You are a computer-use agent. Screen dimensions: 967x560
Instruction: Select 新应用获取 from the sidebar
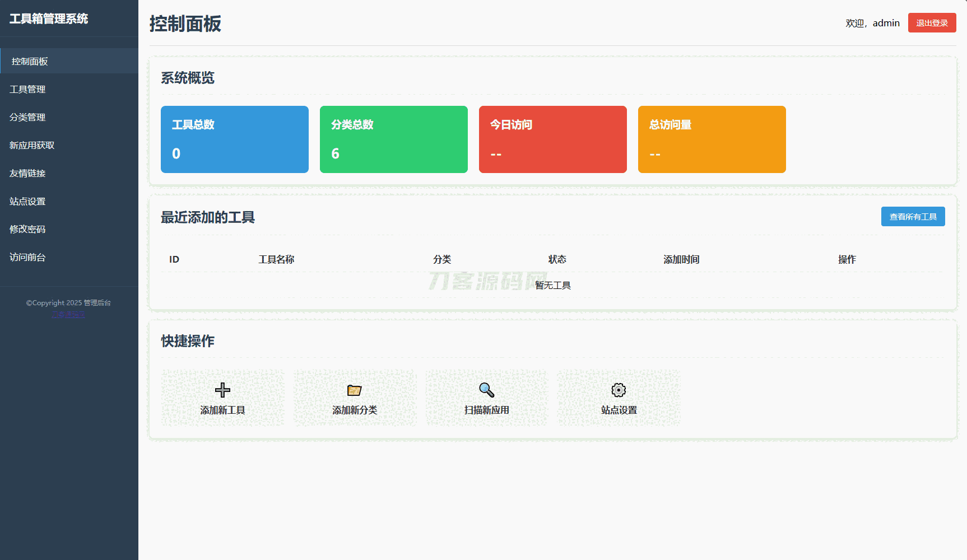click(32, 145)
